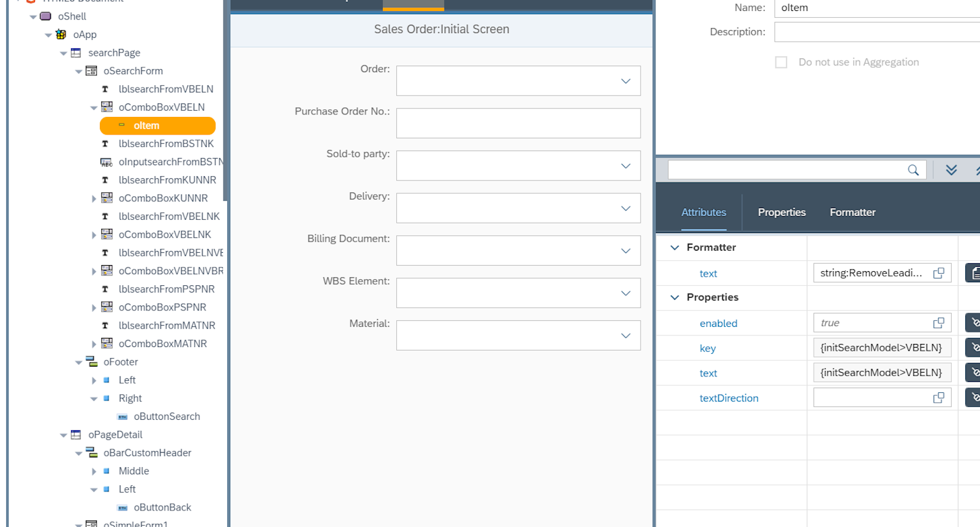
Task: Click the key value field {initSearchModel>VBELN}
Action: [882, 348]
